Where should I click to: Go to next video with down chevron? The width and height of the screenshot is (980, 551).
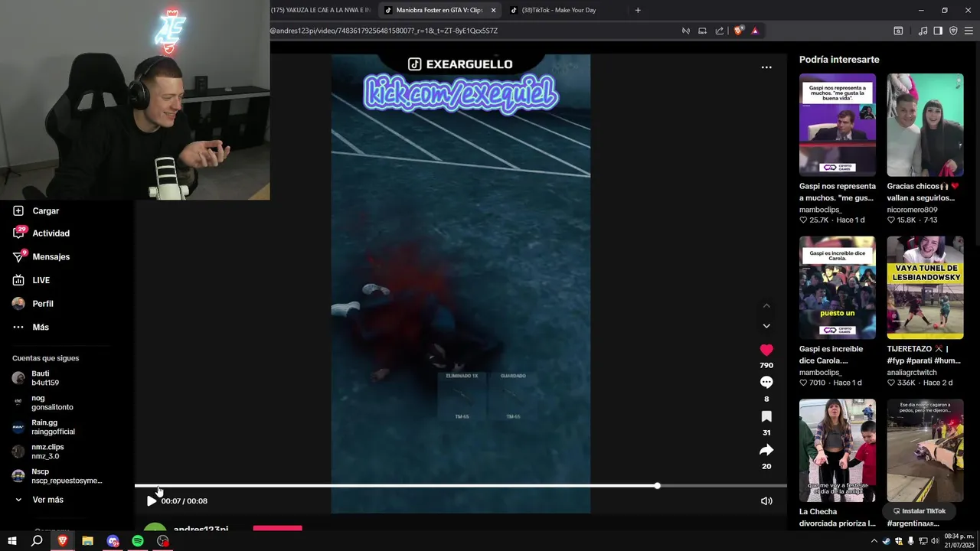pos(766,326)
